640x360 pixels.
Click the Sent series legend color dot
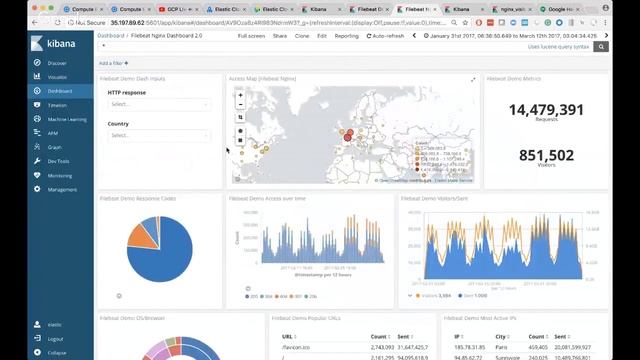point(460,296)
